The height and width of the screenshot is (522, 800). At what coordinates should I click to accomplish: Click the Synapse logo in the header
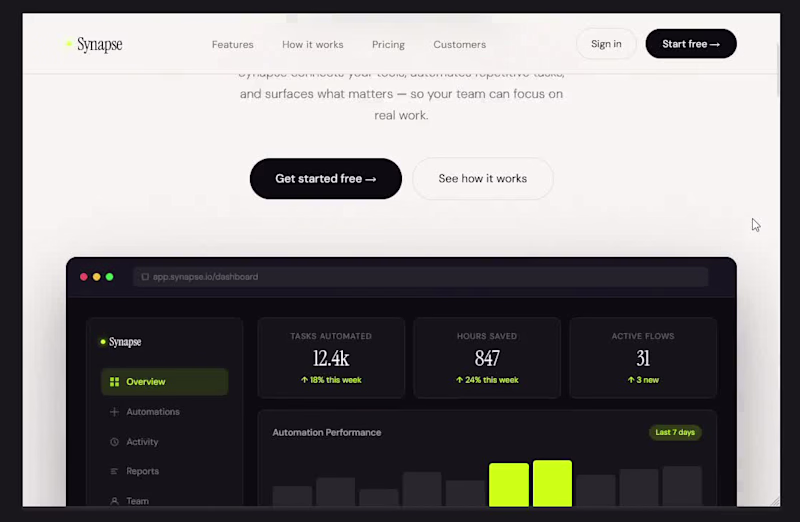95,44
